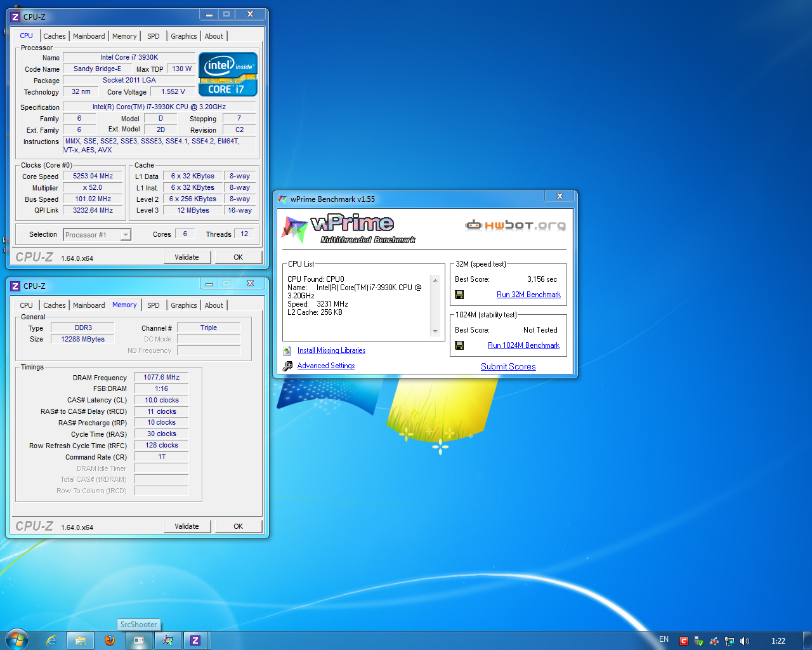Open the network tray icon

pyautogui.click(x=730, y=641)
